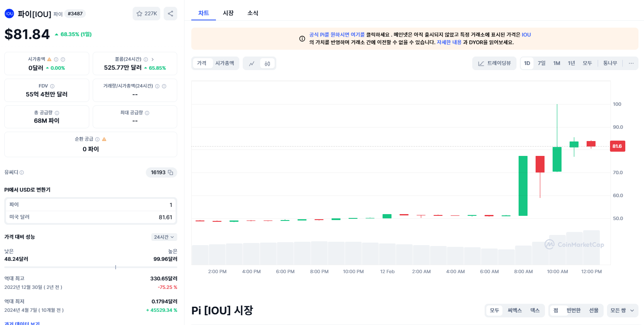Viewport: 644px width, 325px height.
Task: Open the 24시간 performance period dropdown
Action: click(x=164, y=237)
